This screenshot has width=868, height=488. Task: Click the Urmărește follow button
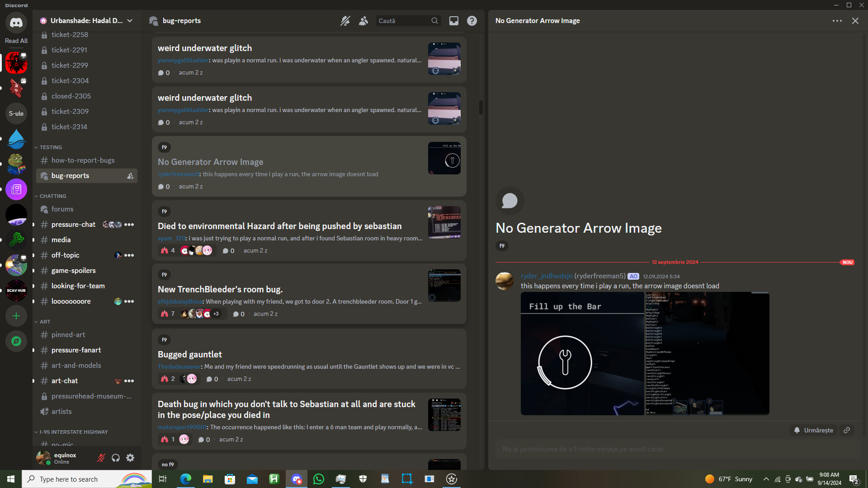coord(814,430)
